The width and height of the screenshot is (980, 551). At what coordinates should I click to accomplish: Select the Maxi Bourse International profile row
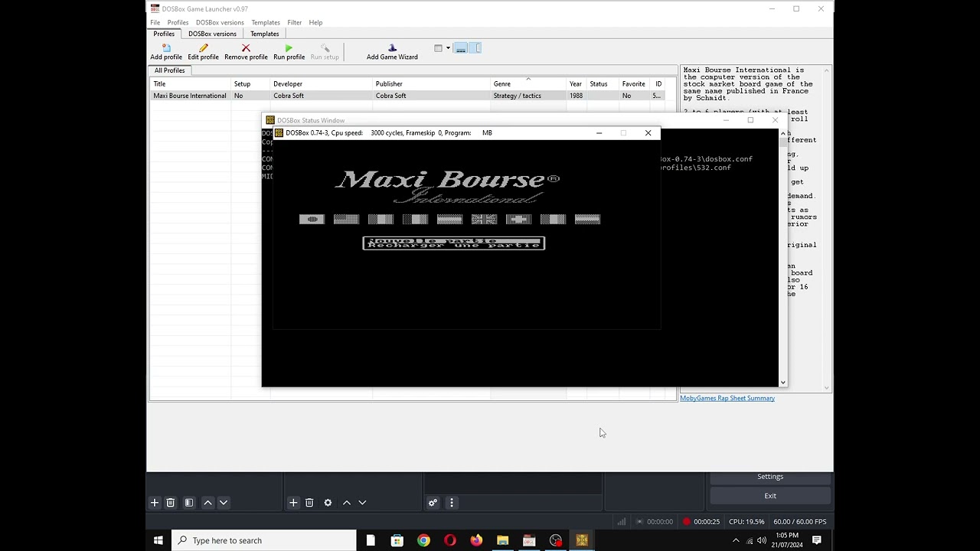408,96
